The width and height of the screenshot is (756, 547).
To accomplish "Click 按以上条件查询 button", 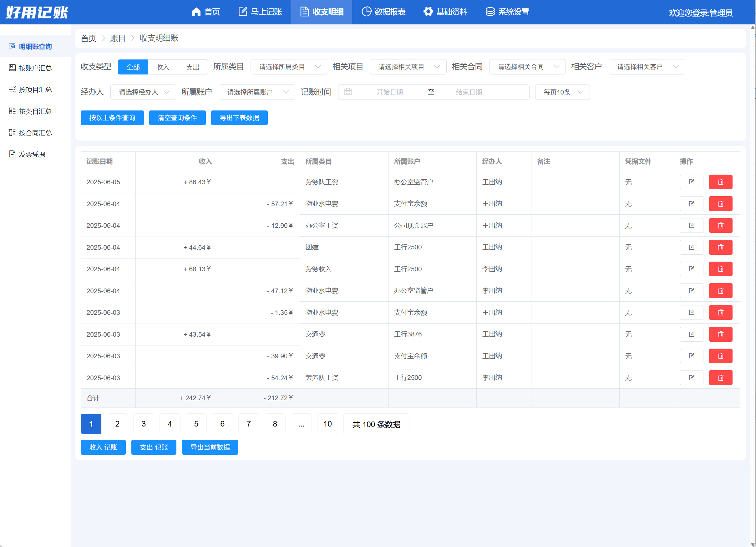I will 112,118.
